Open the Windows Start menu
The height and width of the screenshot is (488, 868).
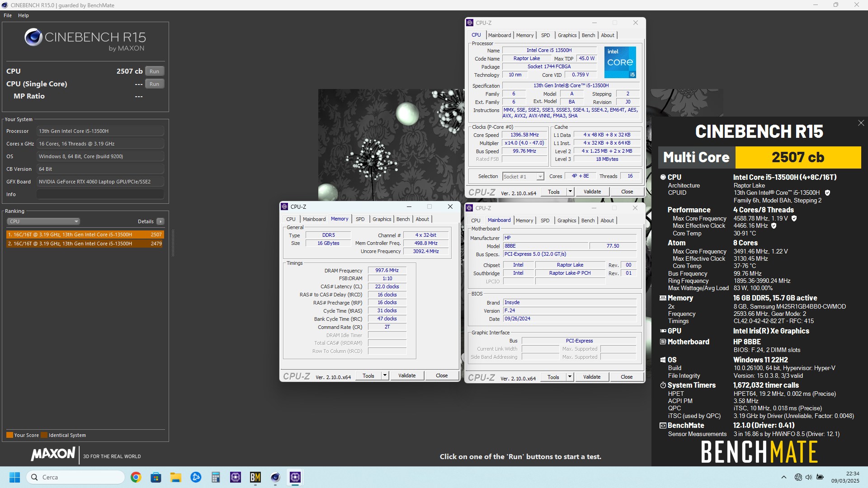14,477
